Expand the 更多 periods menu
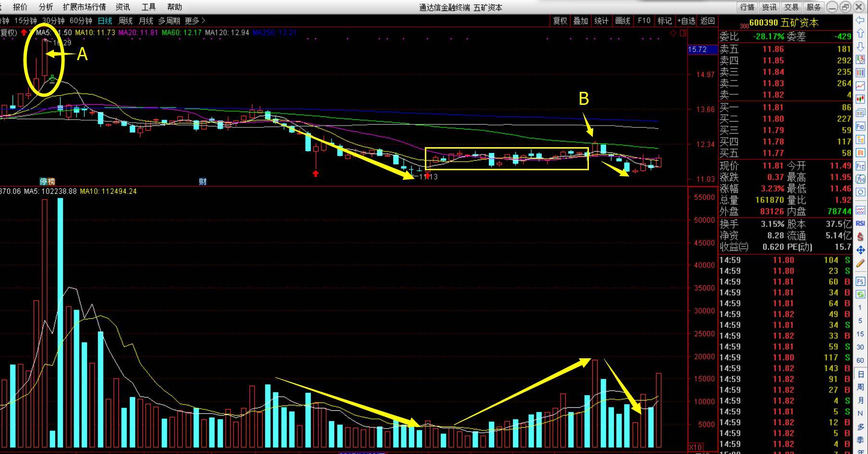This screenshot has width=868, height=454. (x=195, y=21)
